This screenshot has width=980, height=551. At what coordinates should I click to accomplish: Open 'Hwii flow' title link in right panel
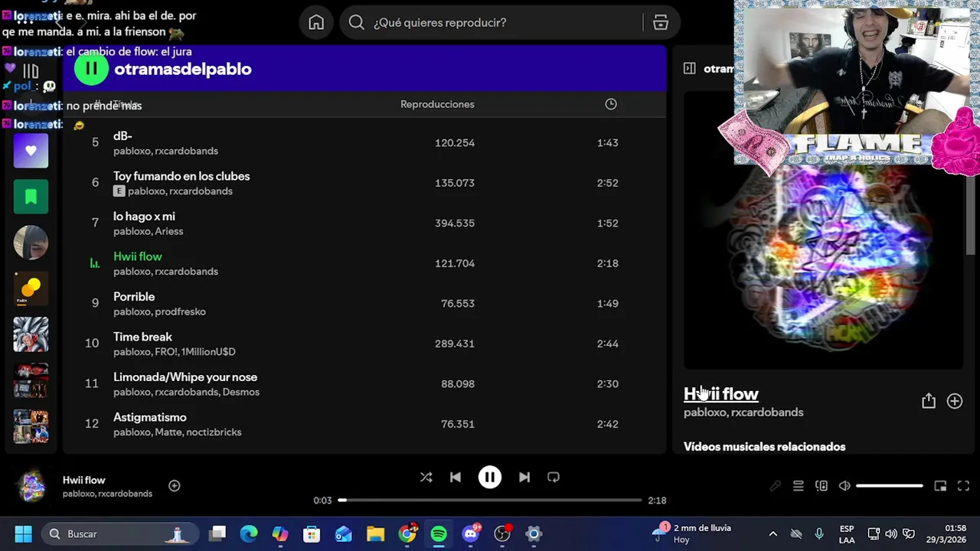721,394
